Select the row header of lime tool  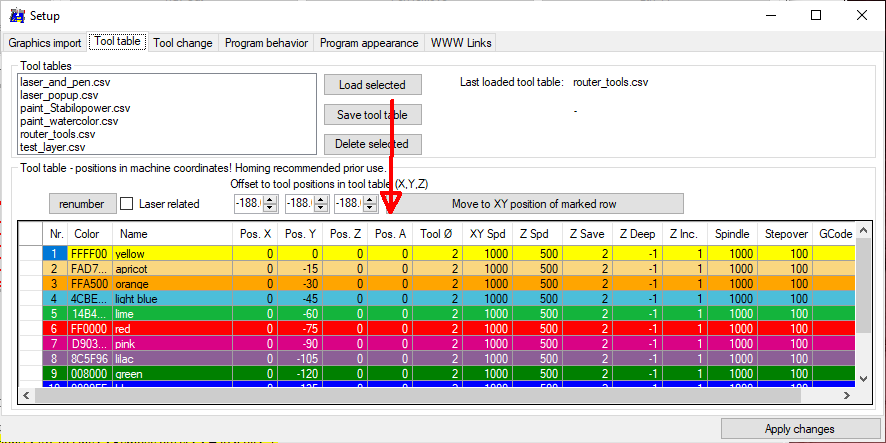click(x=31, y=312)
